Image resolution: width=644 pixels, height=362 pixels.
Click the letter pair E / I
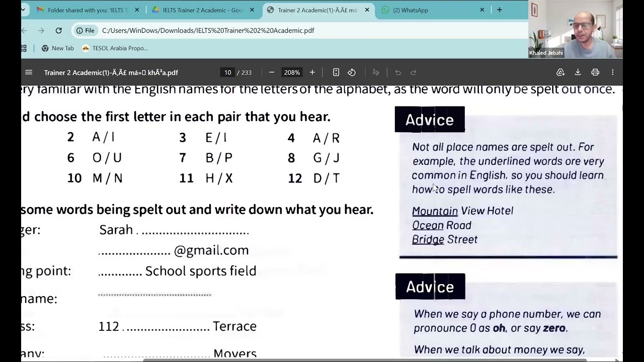216,138
